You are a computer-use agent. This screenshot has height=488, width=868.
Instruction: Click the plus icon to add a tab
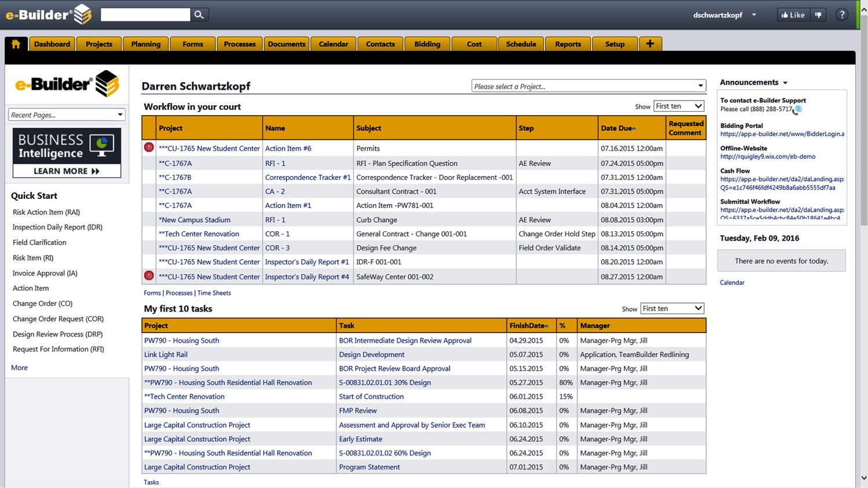(x=650, y=44)
